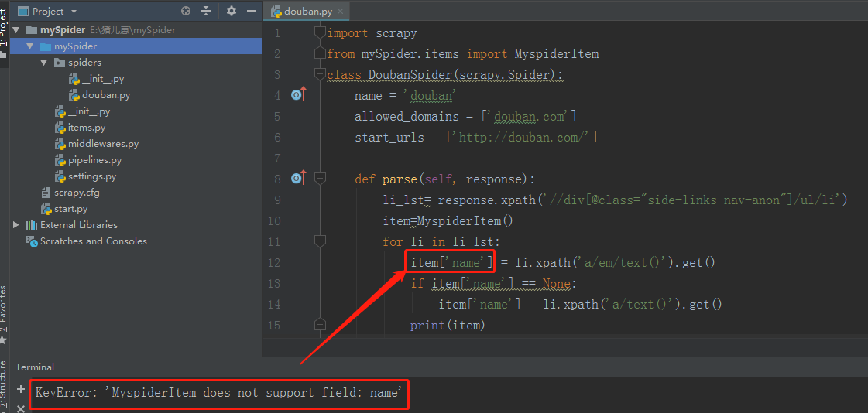
Task: Expand External Libraries node
Action: (15, 225)
